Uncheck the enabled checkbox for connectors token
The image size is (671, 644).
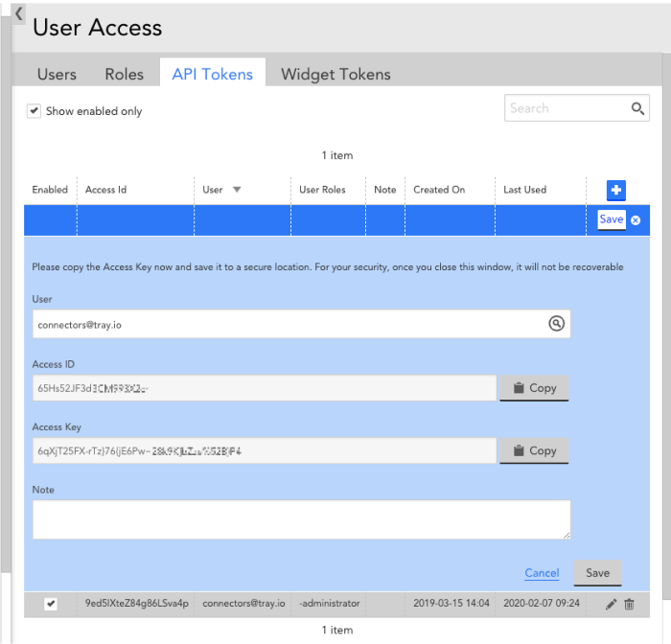(x=51, y=604)
